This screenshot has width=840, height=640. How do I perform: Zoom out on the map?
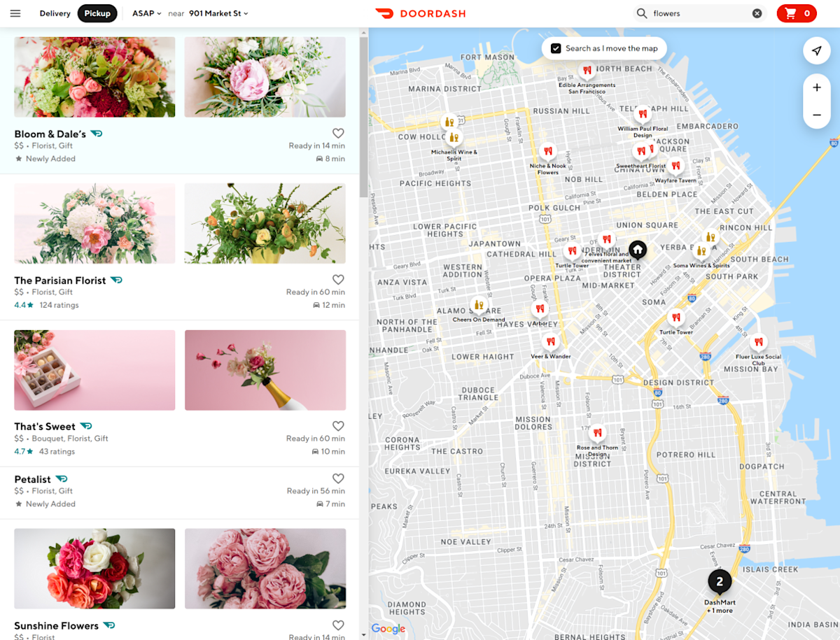816,114
